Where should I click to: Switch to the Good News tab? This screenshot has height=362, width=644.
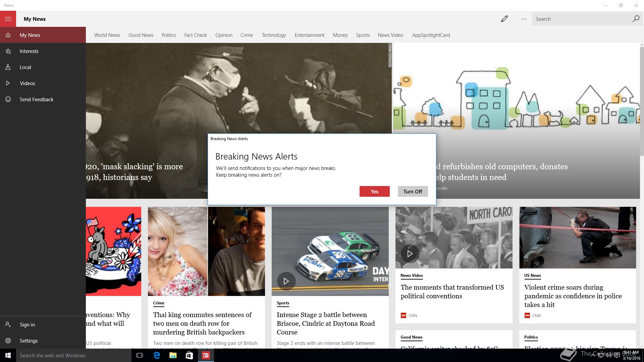point(141,35)
